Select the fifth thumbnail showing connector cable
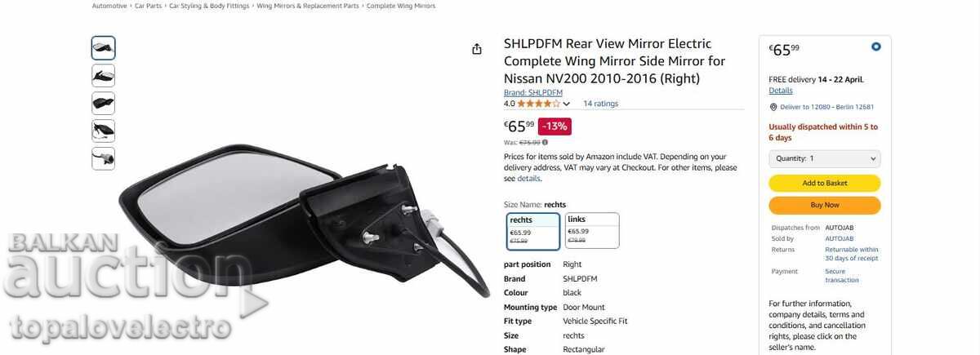The height and width of the screenshot is (355, 980). [104, 158]
